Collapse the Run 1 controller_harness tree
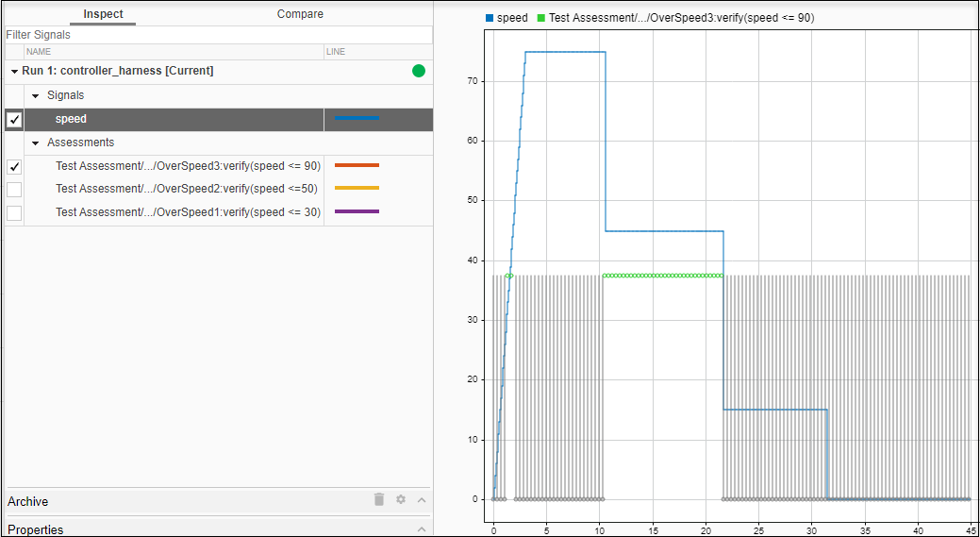Viewport: 980px width, 537px height. tap(14, 71)
